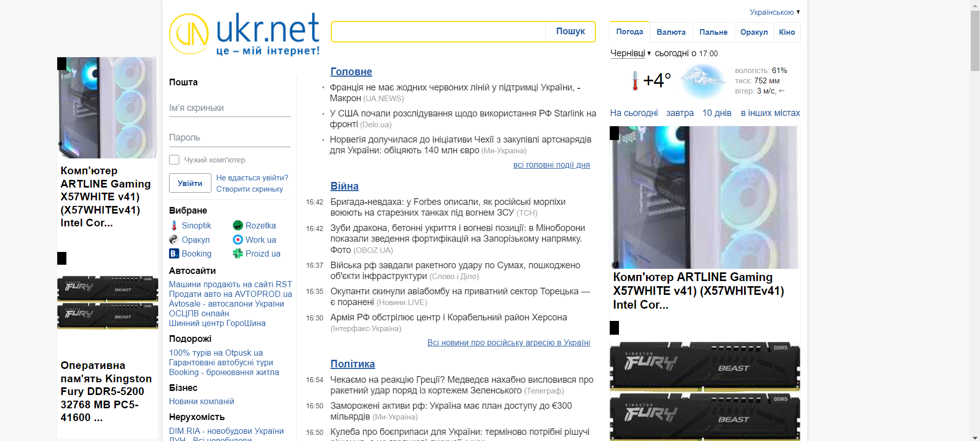The height and width of the screenshot is (441, 980).
Task: Click the Увійти login button
Action: pos(190,183)
